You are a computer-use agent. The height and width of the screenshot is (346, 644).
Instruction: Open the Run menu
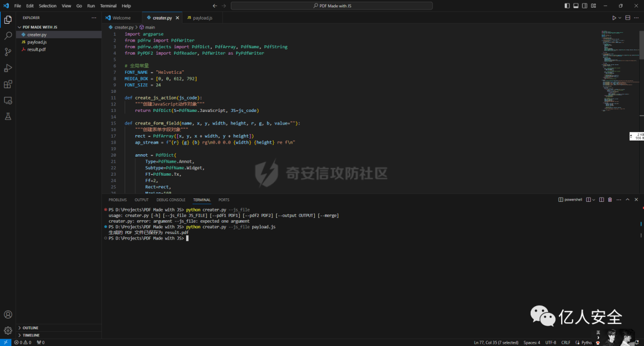coord(91,6)
